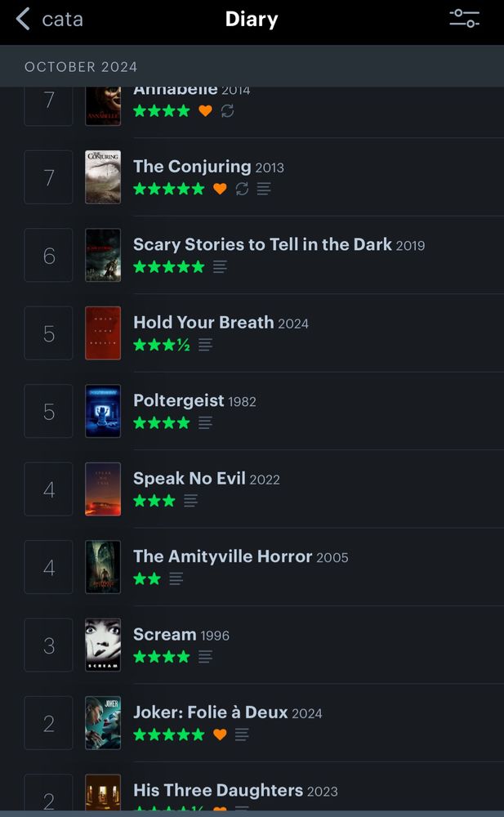Open review icon for Poltergeist
Screen dimensions: 504x817
[205, 422]
